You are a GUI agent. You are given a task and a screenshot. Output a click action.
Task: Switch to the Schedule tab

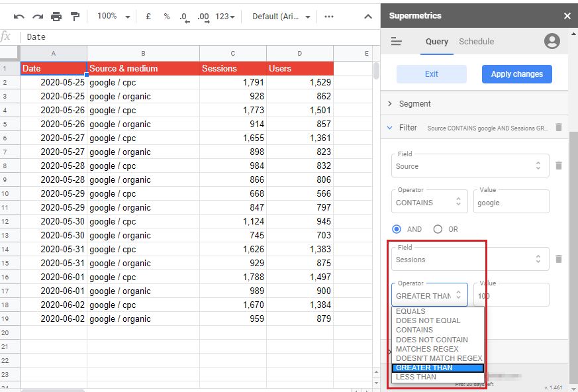pos(476,42)
